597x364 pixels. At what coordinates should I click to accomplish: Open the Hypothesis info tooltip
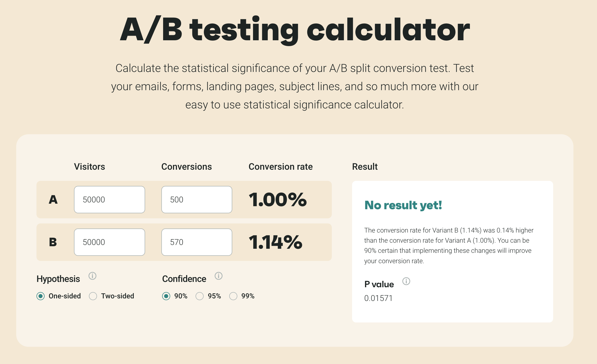(x=92, y=276)
